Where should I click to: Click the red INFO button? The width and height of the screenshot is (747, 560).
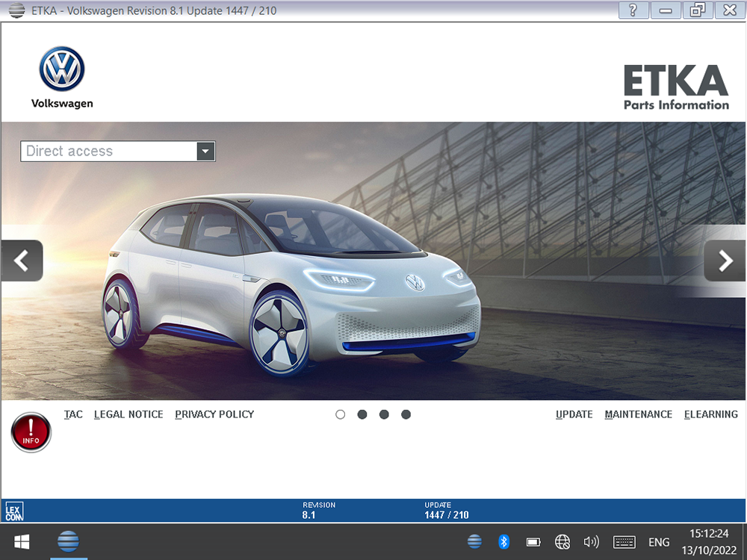click(31, 432)
